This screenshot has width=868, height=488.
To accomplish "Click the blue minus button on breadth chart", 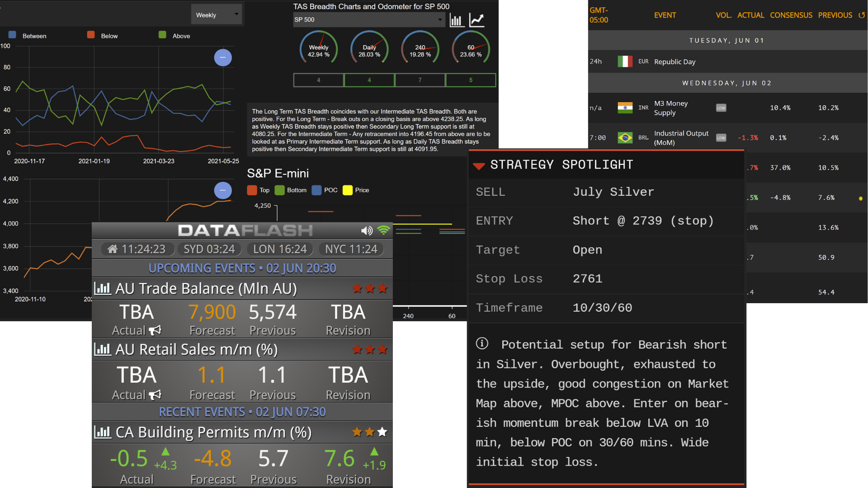I will click(x=223, y=57).
